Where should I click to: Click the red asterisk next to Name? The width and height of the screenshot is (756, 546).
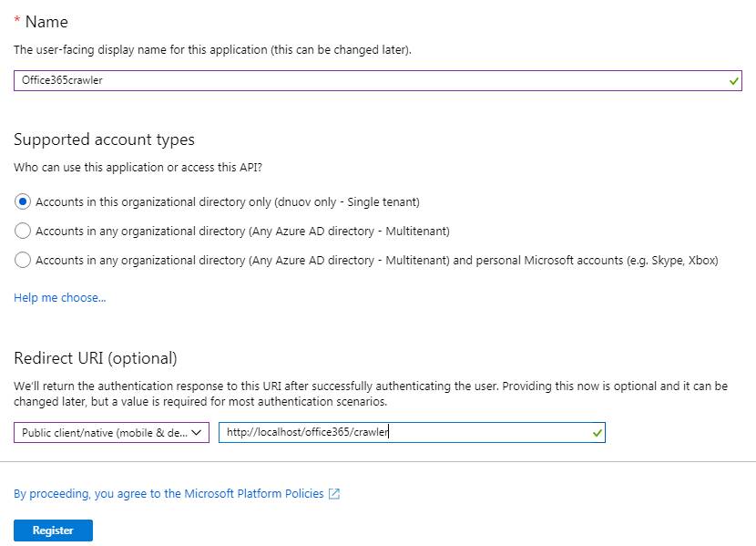[17, 20]
